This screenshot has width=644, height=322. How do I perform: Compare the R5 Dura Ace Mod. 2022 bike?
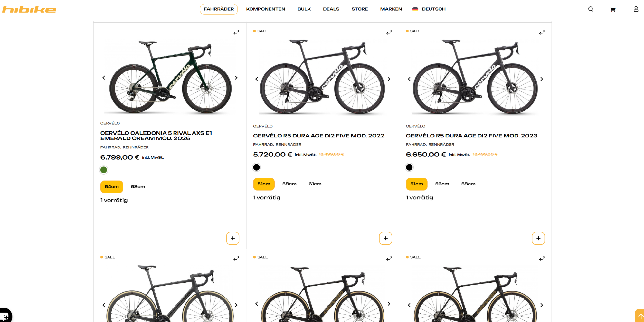pos(389,32)
